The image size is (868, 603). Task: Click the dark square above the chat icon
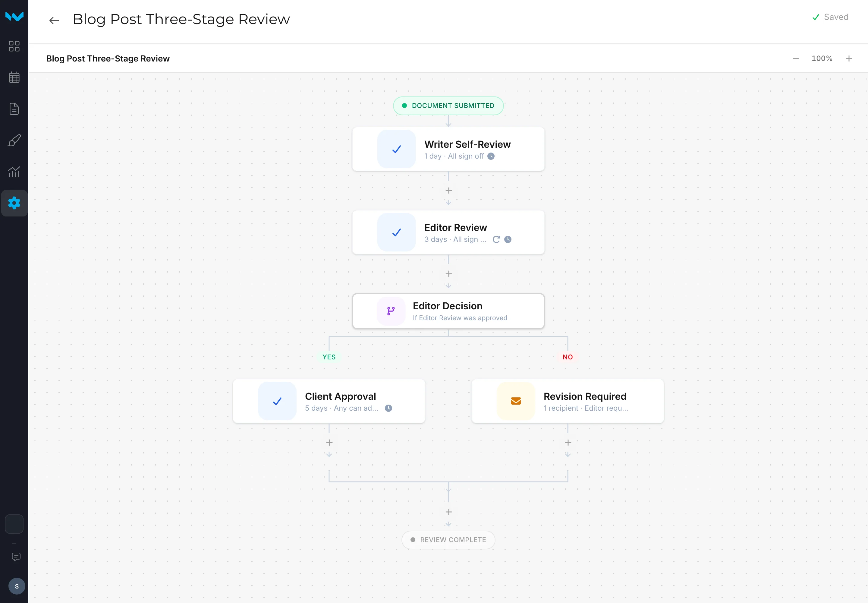coord(14,524)
